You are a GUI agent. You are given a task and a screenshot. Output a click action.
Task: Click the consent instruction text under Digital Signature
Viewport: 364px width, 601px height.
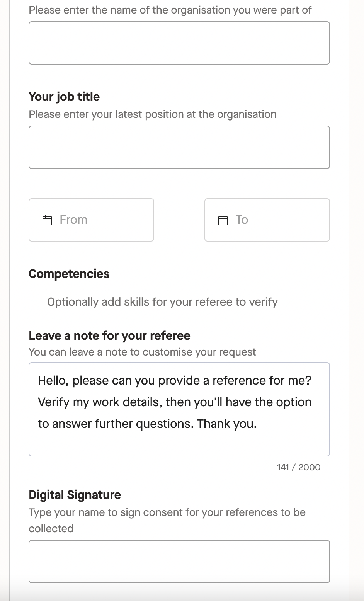pyautogui.click(x=167, y=520)
